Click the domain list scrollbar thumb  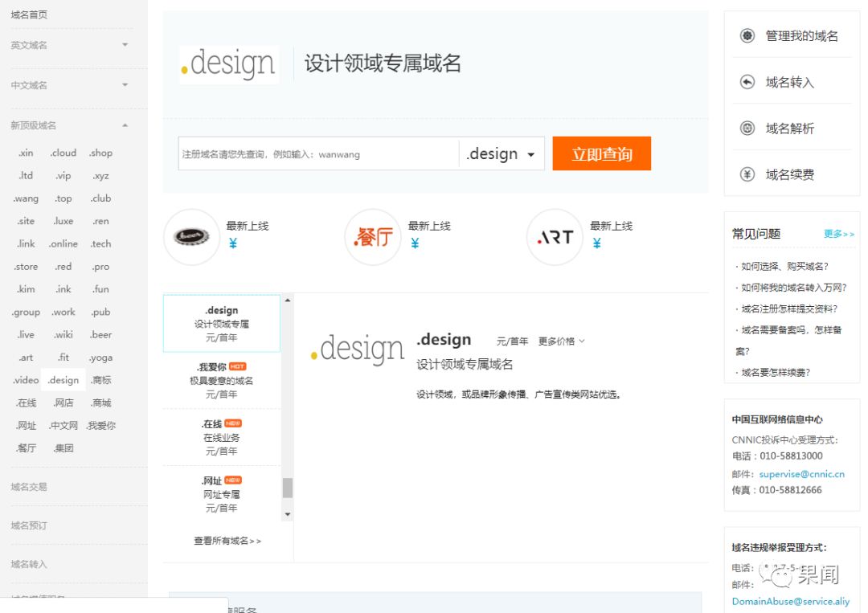click(x=287, y=488)
